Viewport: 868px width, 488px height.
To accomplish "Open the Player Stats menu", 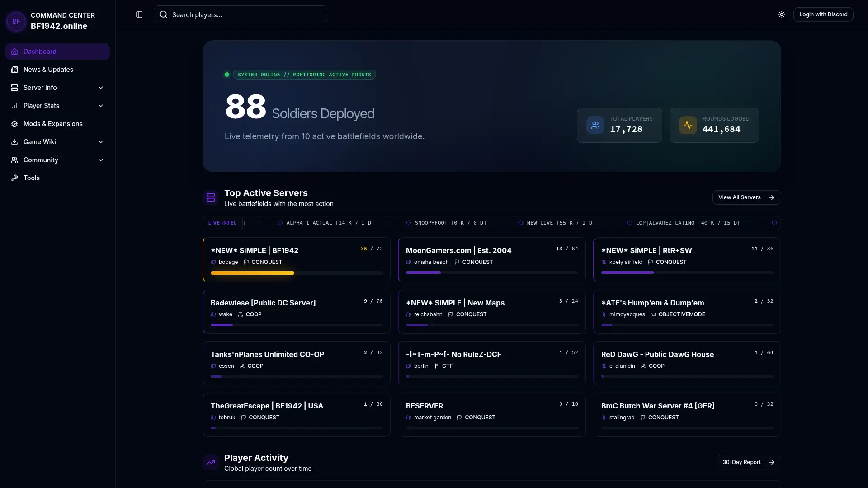I will (x=57, y=106).
